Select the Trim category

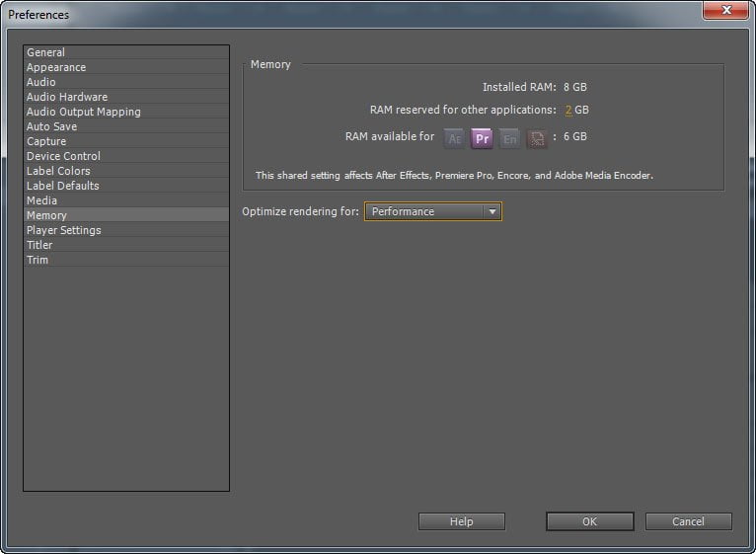click(126, 260)
